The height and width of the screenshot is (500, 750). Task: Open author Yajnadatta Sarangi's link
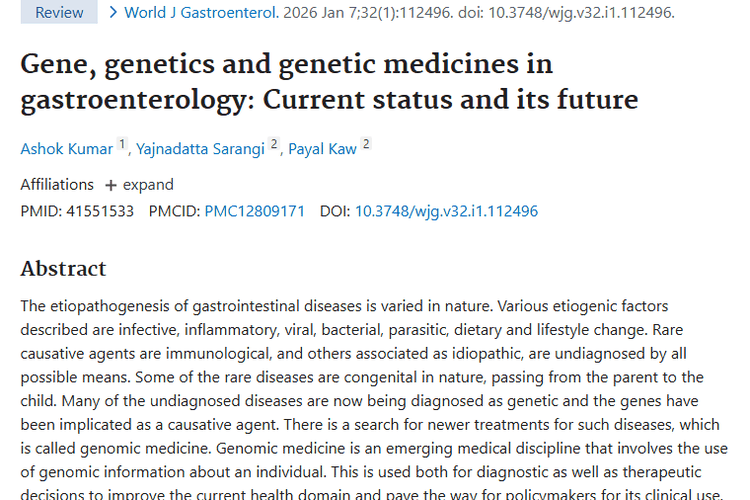click(x=201, y=149)
